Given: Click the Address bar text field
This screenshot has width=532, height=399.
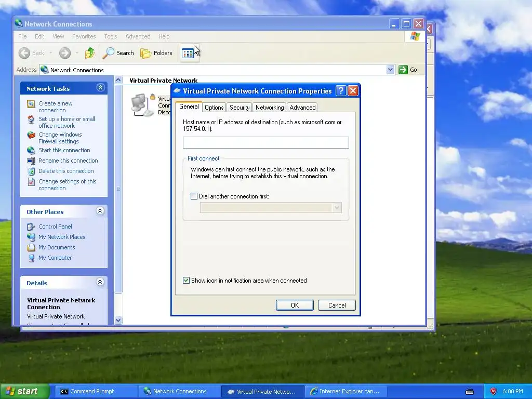Looking at the screenshot, I should (x=217, y=70).
